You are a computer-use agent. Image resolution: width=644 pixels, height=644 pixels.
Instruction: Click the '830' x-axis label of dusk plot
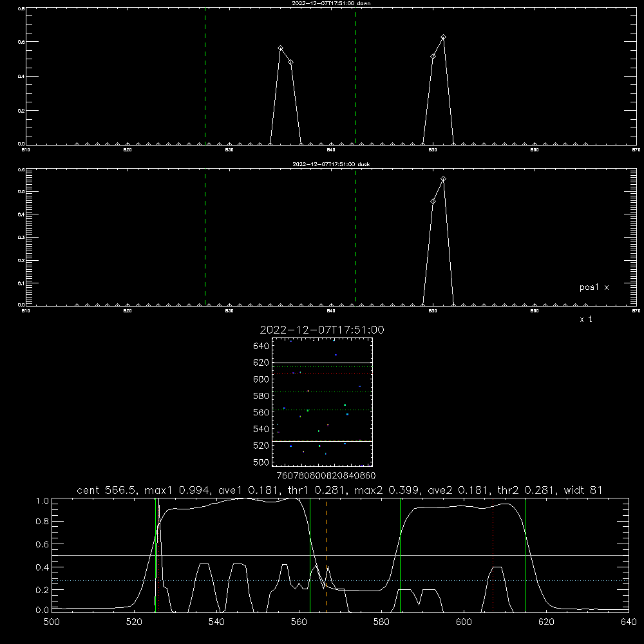coord(229,311)
